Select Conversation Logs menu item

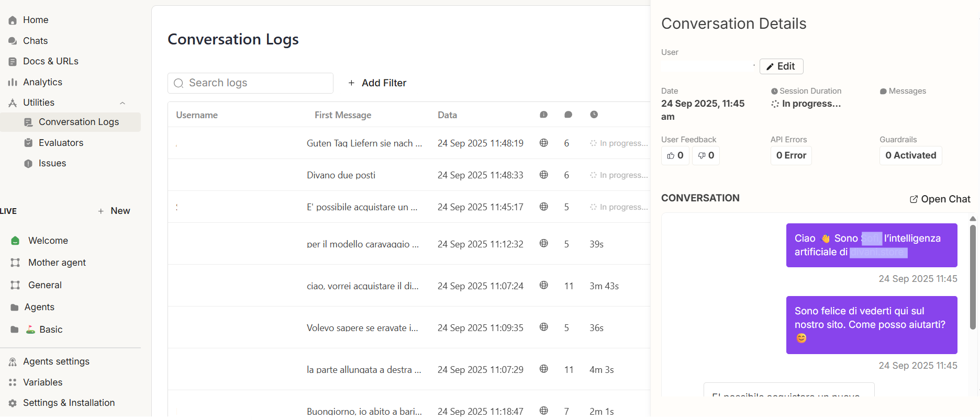point(79,122)
